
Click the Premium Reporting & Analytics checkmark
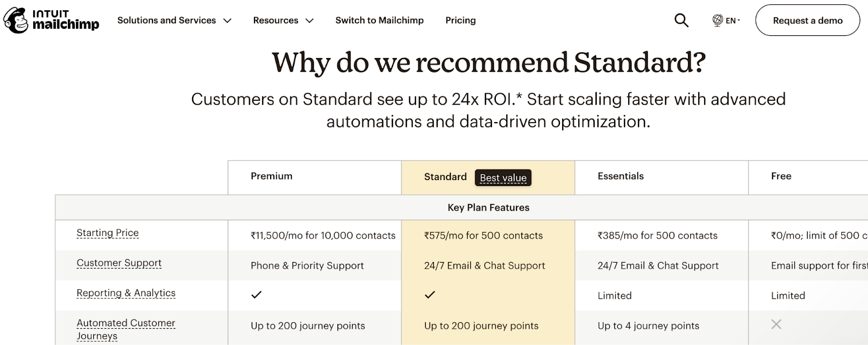click(x=257, y=295)
